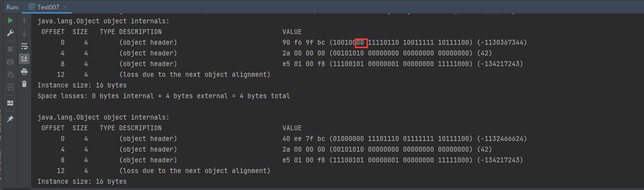Close the Test007 tab

(x=65, y=7)
